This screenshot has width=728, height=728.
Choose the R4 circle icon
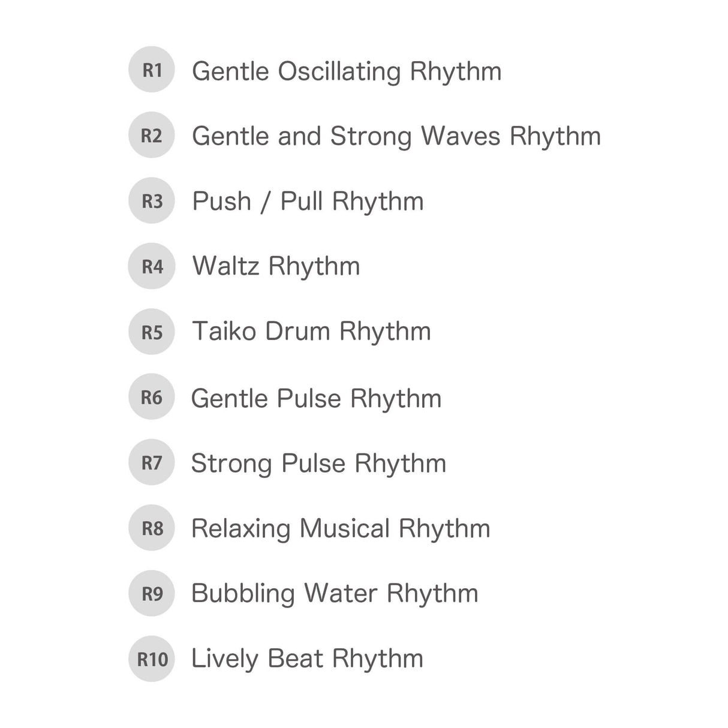tap(151, 266)
